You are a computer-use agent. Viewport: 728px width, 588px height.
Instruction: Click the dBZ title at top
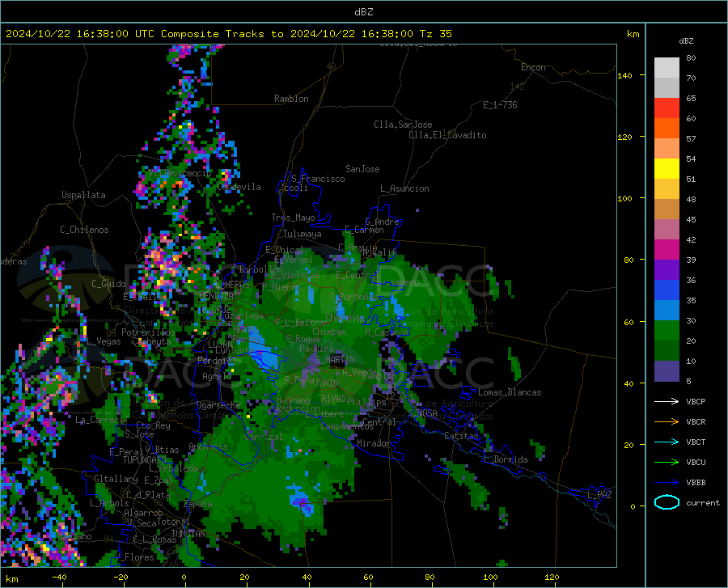(x=363, y=12)
